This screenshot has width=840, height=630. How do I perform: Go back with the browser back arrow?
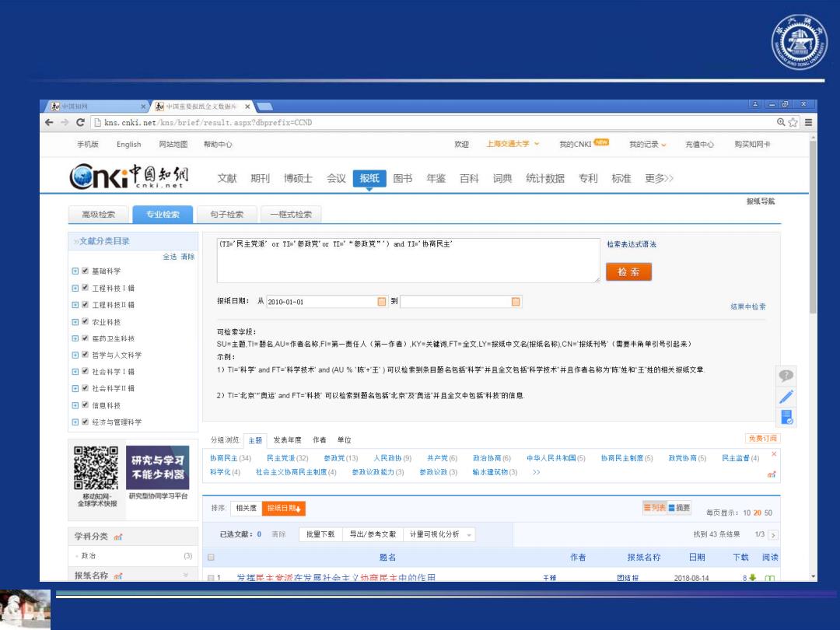[x=49, y=122]
